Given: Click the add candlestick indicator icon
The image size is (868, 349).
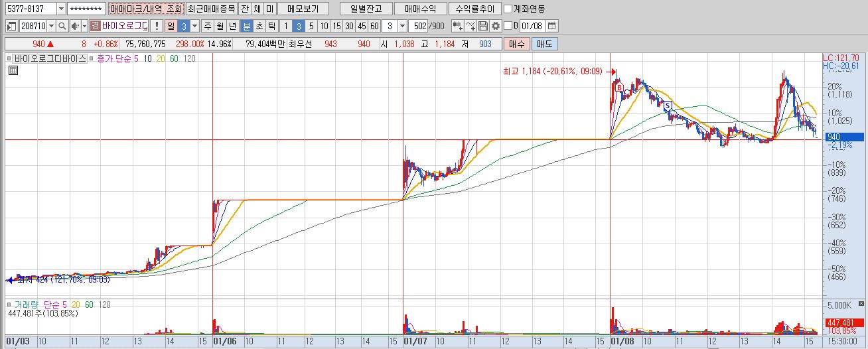Looking at the screenshot, I should click(x=458, y=26).
